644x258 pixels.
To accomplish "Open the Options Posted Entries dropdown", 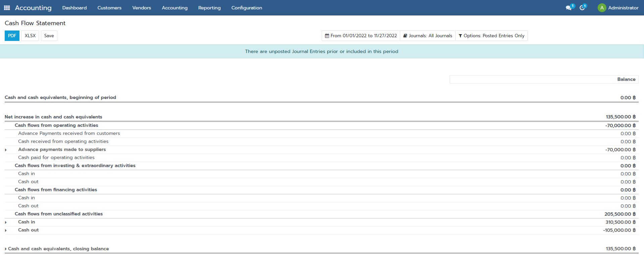I will point(492,36).
